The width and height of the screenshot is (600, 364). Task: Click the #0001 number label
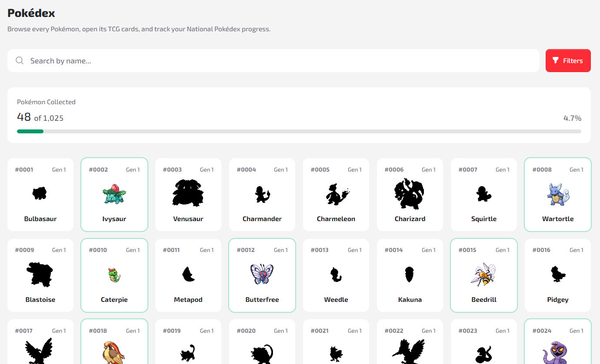click(x=24, y=169)
